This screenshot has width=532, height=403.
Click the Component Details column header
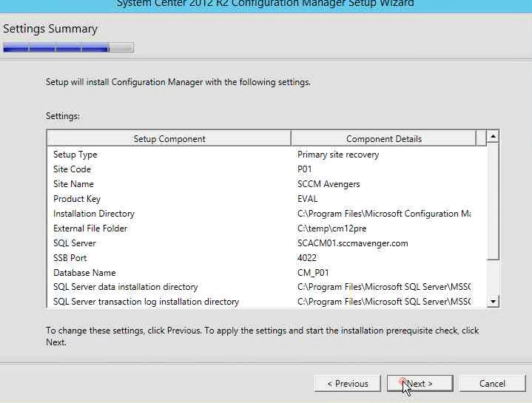(x=384, y=138)
